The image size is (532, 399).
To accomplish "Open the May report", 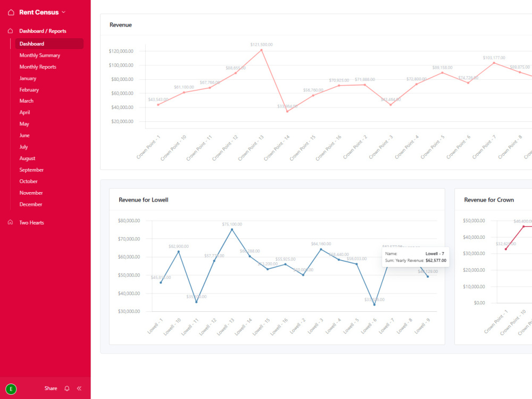I will point(24,124).
